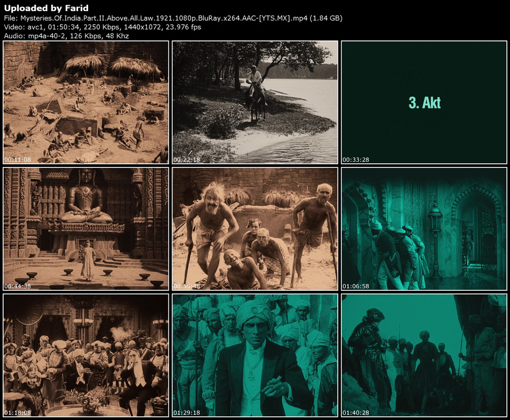The height and width of the screenshot is (420, 510).
Task: Select the turbaned man in tuxedo thumbnail
Action: [x=255, y=355]
